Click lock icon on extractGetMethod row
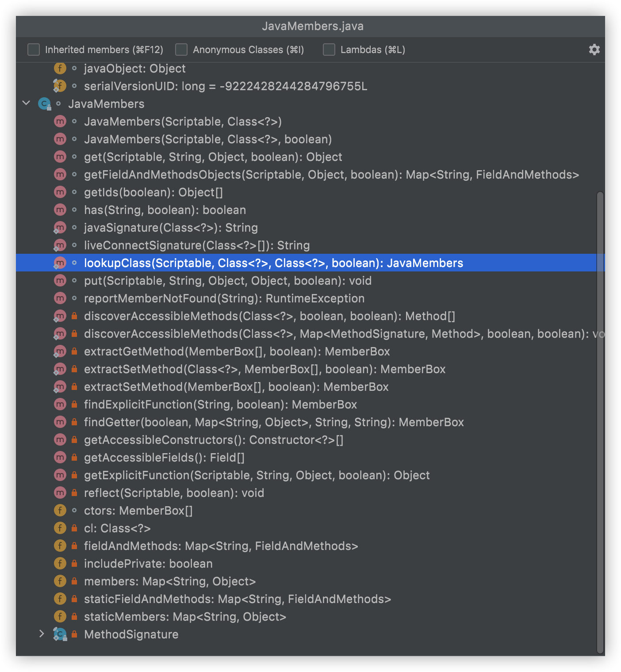621x672 pixels. coord(74,351)
